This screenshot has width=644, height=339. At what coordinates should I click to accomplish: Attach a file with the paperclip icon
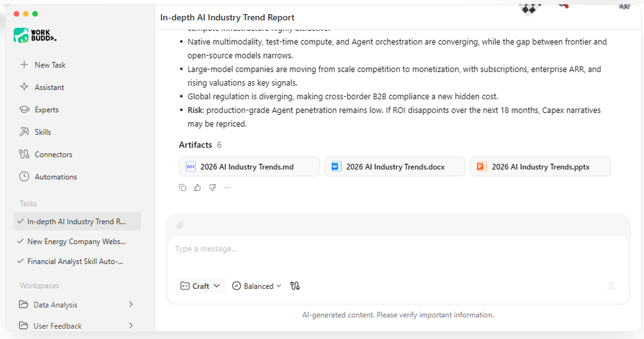click(x=180, y=225)
